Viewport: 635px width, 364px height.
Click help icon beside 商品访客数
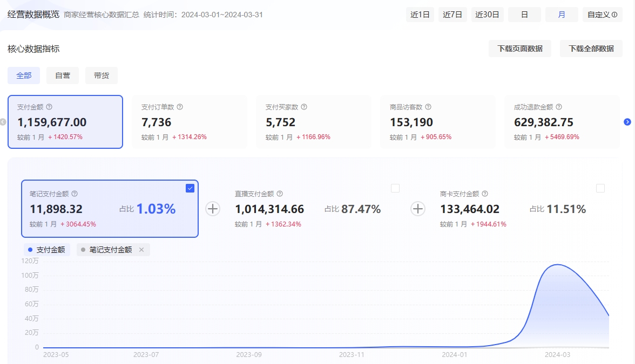click(428, 107)
